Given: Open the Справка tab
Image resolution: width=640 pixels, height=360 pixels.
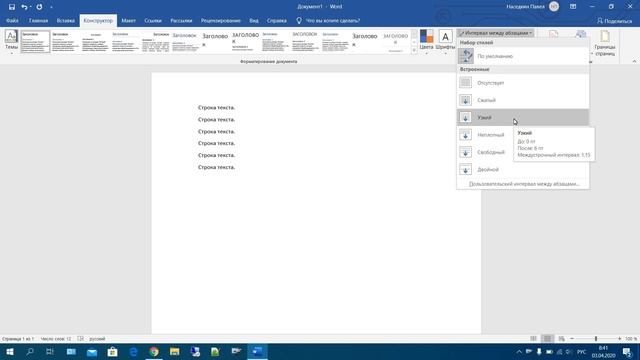Looking at the screenshot, I should pyautogui.click(x=276, y=20).
